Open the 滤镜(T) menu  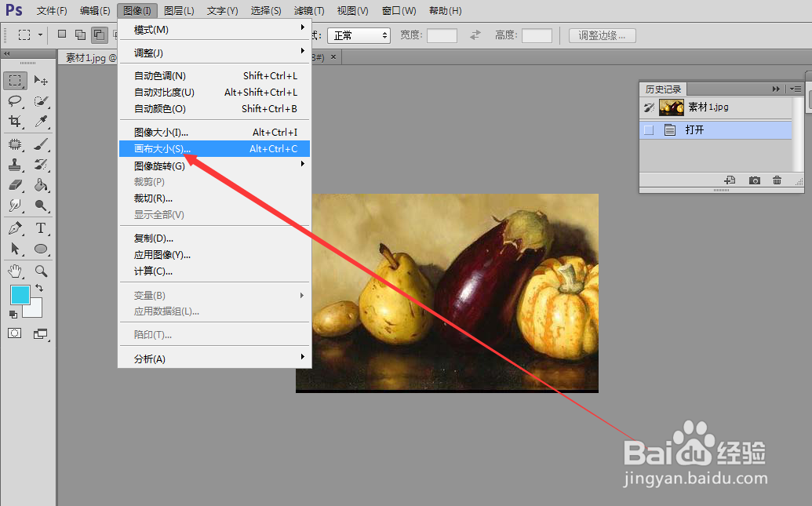(x=308, y=10)
